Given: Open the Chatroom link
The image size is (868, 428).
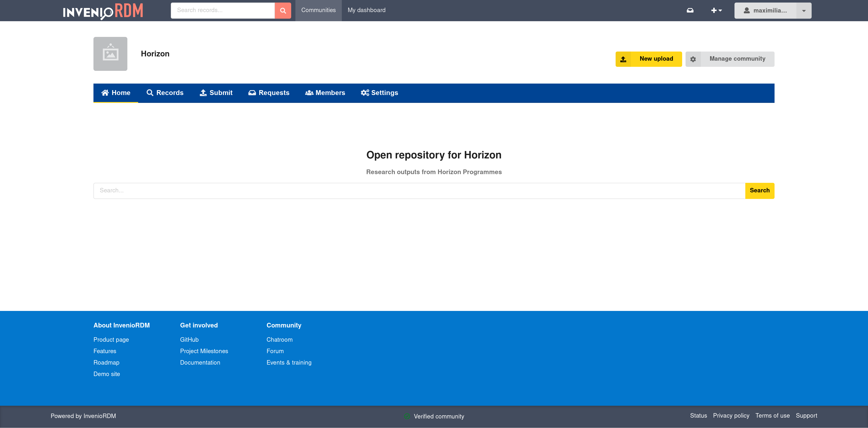Looking at the screenshot, I should 280,340.
